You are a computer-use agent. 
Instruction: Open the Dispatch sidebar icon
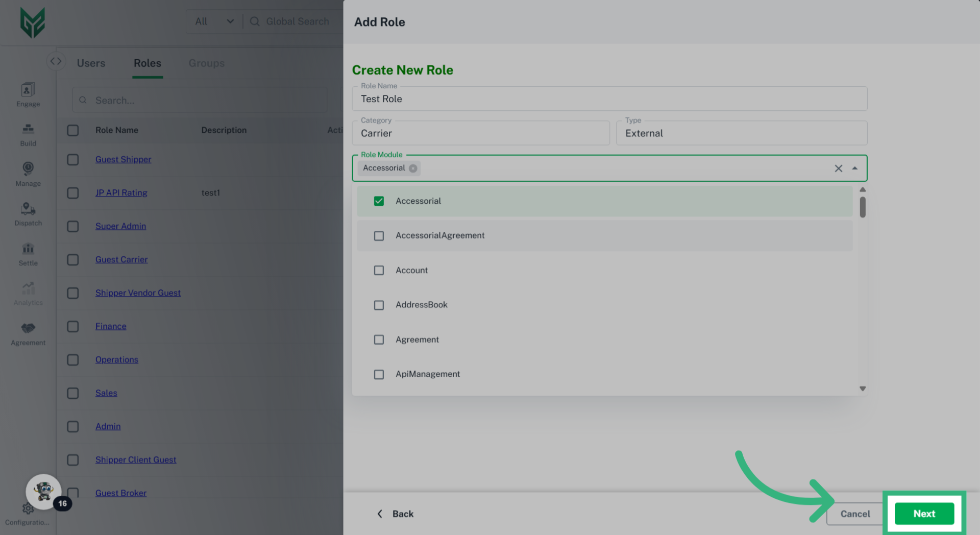pyautogui.click(x=28, y=209)
